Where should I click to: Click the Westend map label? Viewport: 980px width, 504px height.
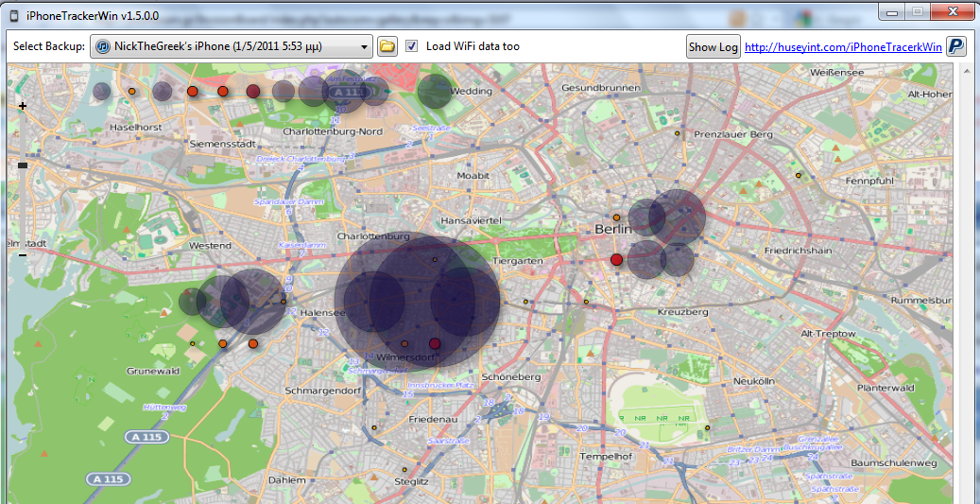(210, 246)
